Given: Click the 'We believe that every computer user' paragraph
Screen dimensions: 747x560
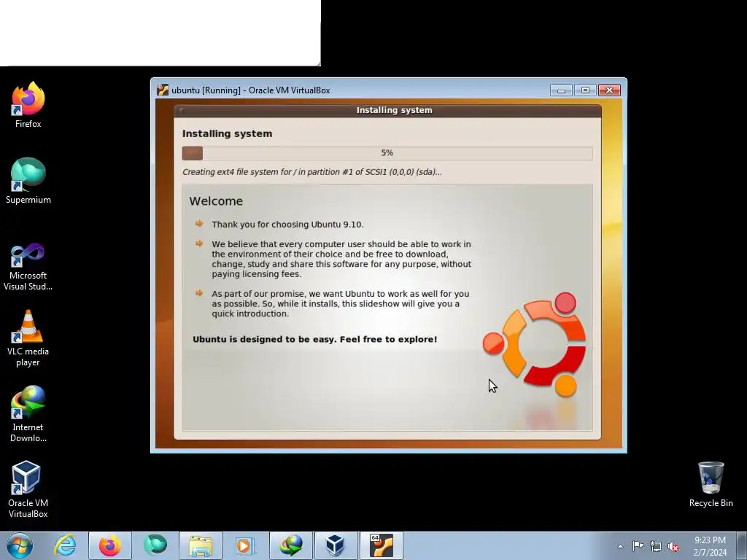Looking at the screenshot, I should point(341,259).
